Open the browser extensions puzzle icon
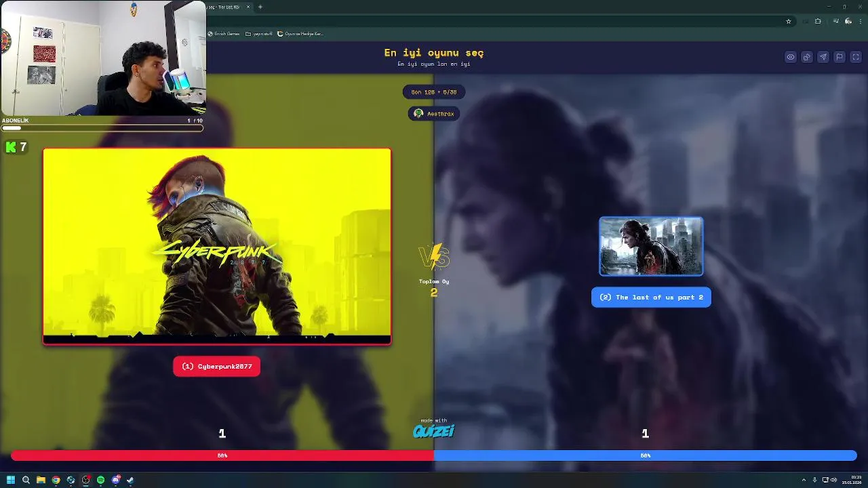The height and width of the screenshot is (488, 868). coord(818,21)
